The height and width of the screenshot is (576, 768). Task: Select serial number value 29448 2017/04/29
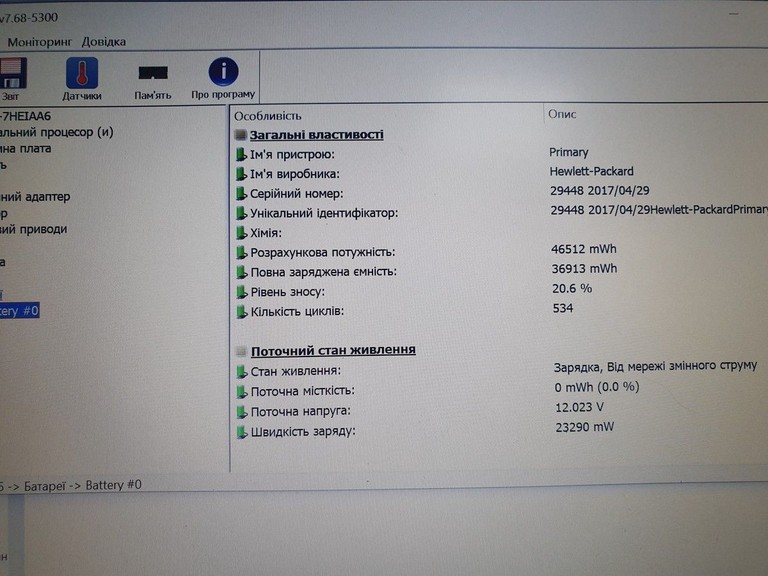click(600, 191)
